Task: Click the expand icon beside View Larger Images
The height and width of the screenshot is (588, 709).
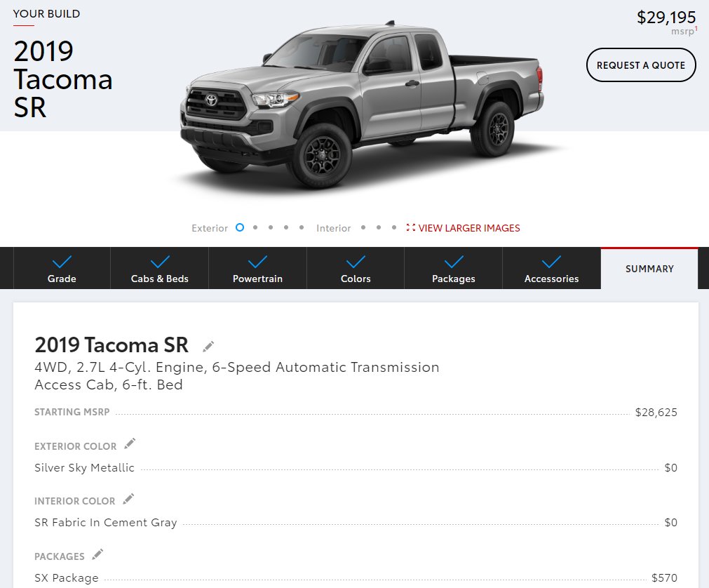Action: tap(410, 227)
